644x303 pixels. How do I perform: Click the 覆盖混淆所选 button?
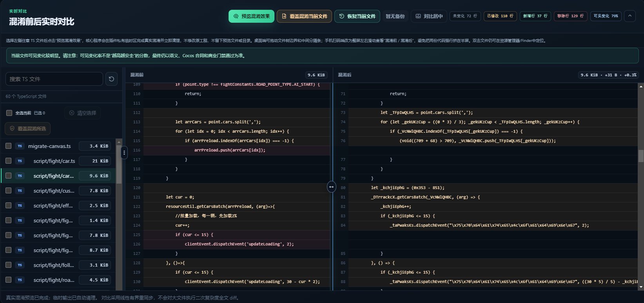[x=27, y=128]
